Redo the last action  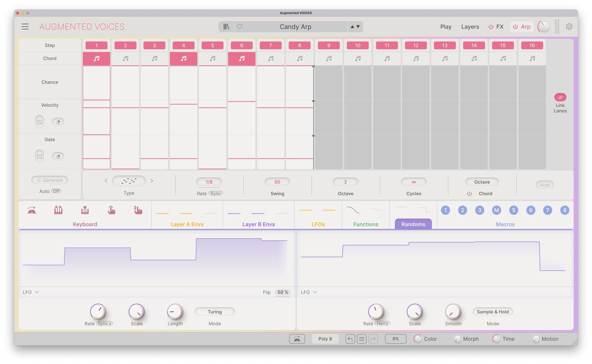point(373,339)
